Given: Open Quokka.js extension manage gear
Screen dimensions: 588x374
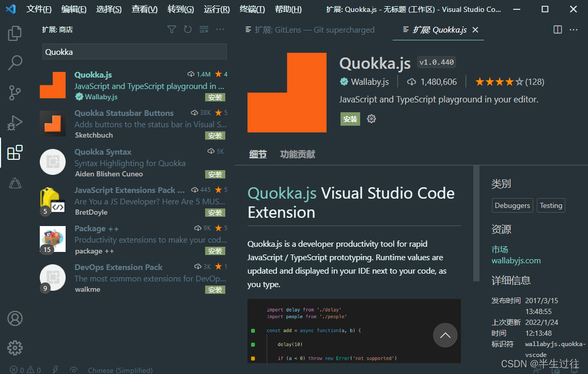Looking at the screenshot, I should tap(372, 119).
